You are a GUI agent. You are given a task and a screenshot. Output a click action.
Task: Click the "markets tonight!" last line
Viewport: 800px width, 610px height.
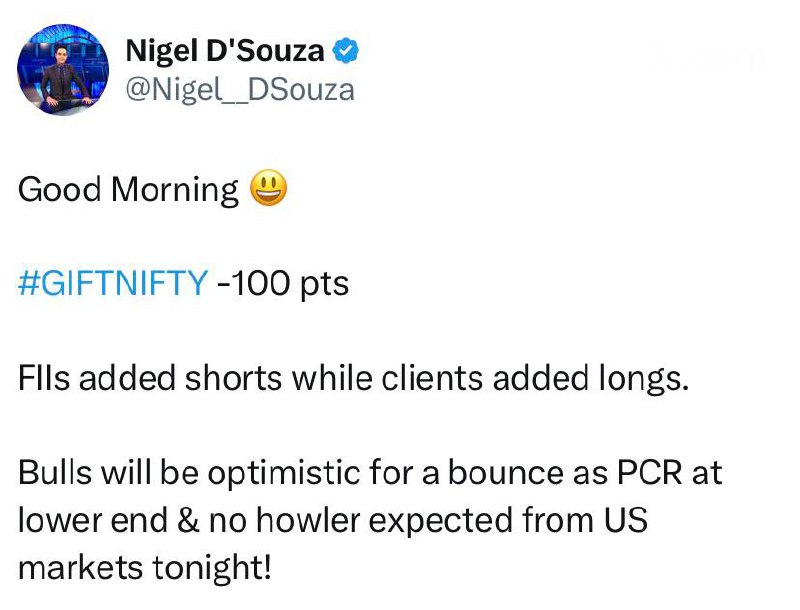(x=145, y=568)
